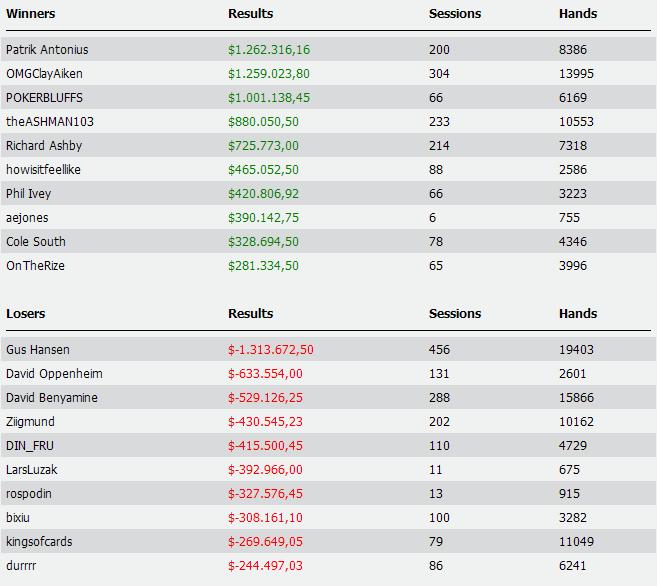Select Richard Ashby player name
The height and width of the screenshot is (586, 657).
(44, 145)
